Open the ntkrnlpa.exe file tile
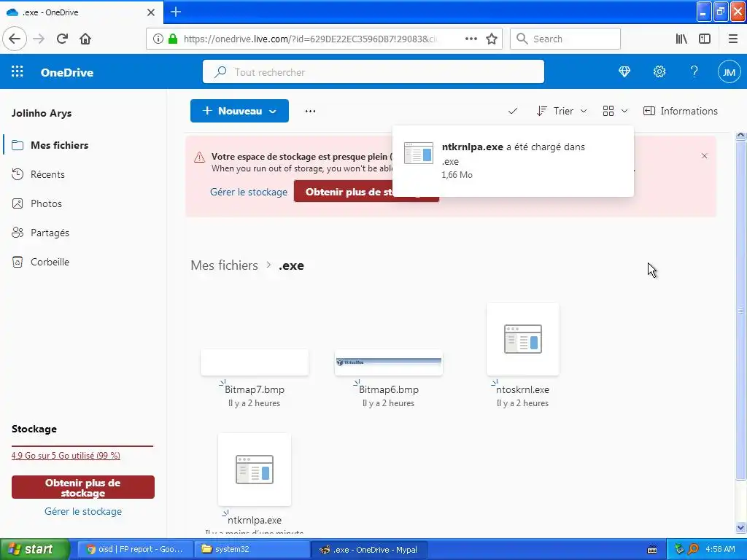The width and height of the screenshot is (747, 560). 255,470
